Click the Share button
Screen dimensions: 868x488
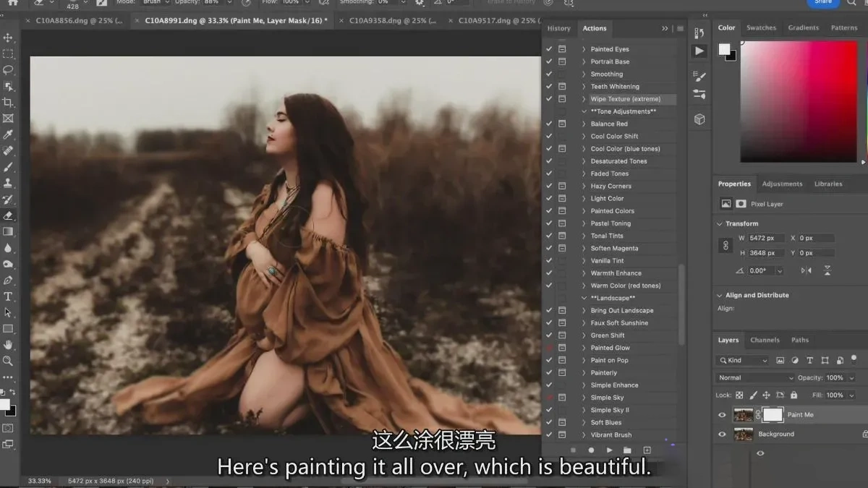pos(823,3)
